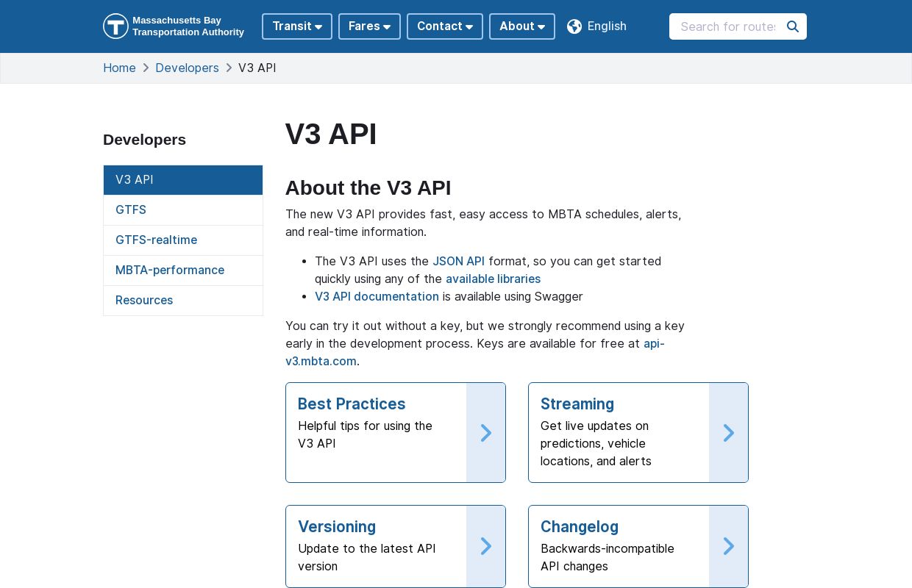Image resolution: width=912 pixels, height=588 pixels.
Task: Click the Developers sidebar heading
Action: 144,140
